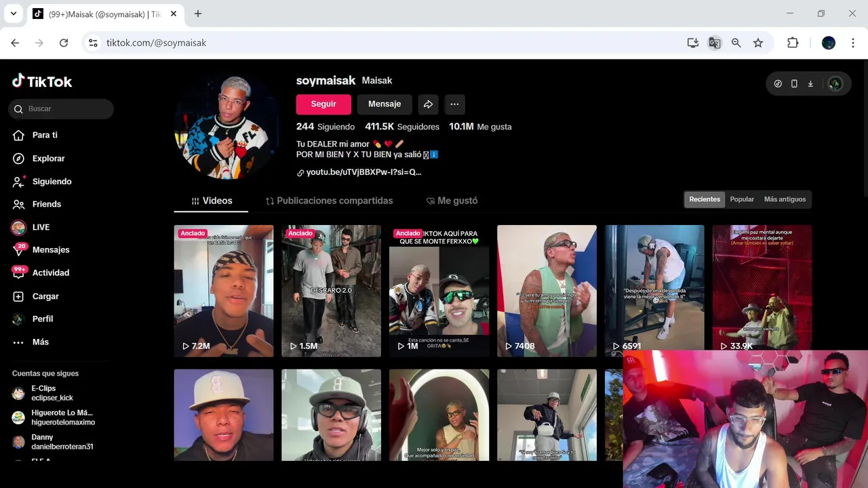Open Chrome's three-dot menu
The image size is (868, 488).
click(852, 43)
